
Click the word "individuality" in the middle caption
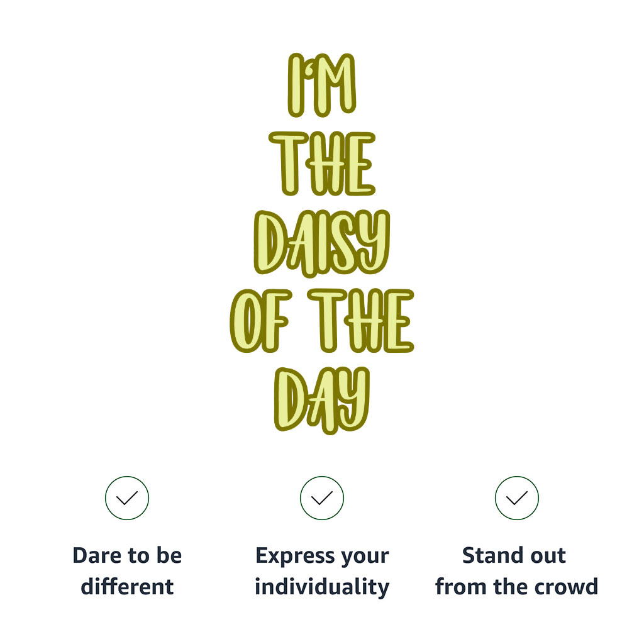pos(322,587)
